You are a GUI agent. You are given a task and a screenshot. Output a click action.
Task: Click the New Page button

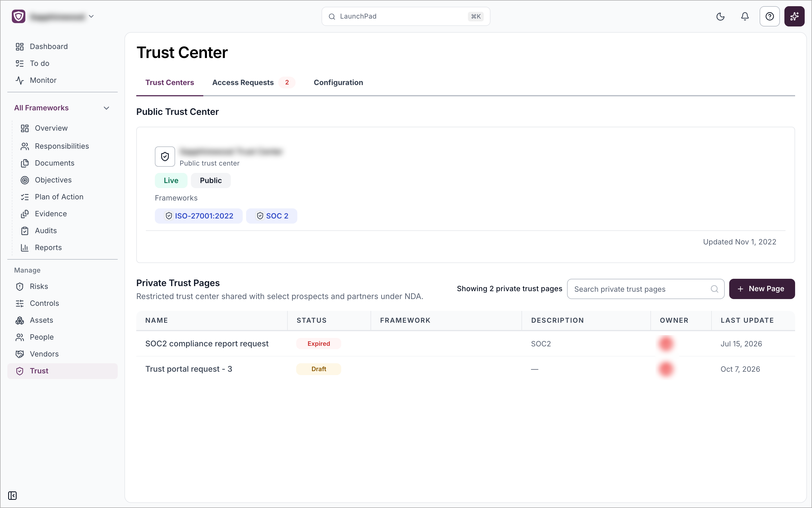click(762, 289)
